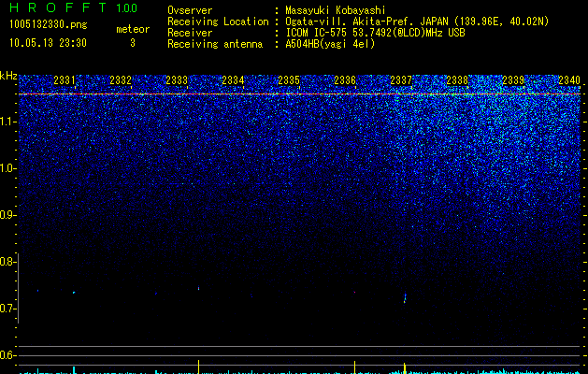Click the meteor count value 3
This screenshot has height=374, width=588.
[133, 43]
